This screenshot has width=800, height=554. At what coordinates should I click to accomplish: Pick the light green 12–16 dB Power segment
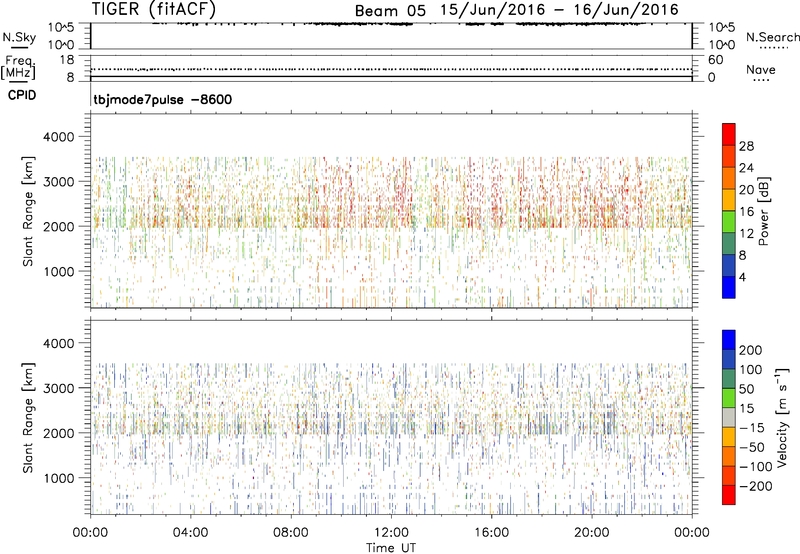(729, 222)
